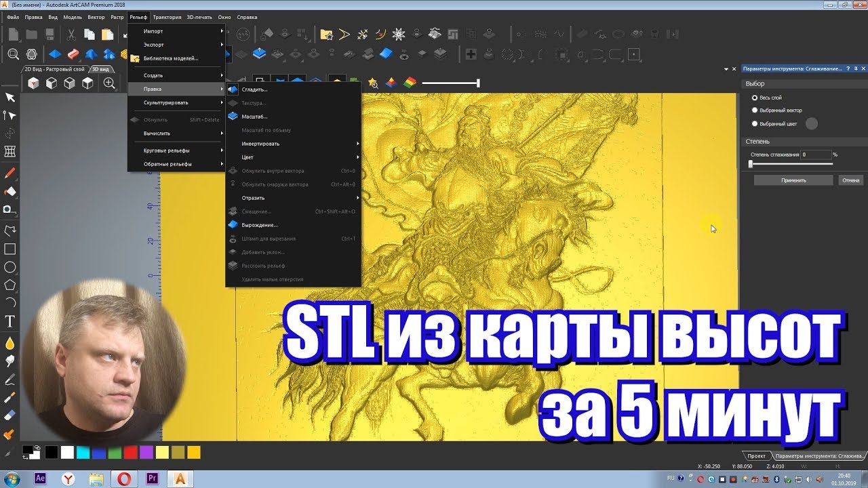
Task: Click the smoothing degree slider handle
Action: (x=751, y=164)
